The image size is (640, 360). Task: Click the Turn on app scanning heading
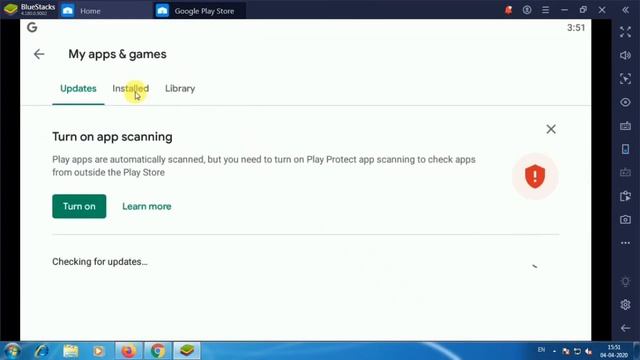click(x=112, y=137)
